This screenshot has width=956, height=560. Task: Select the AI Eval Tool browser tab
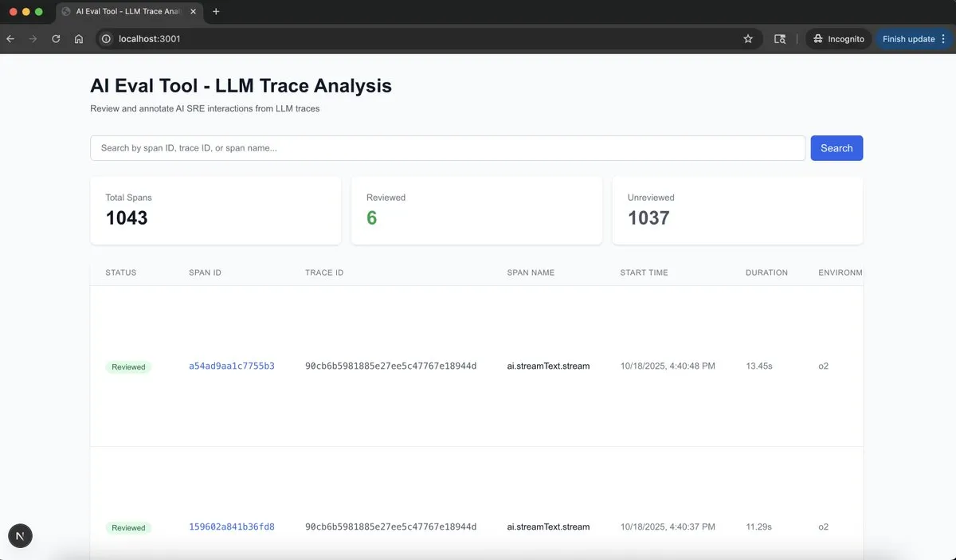(127, 11)
